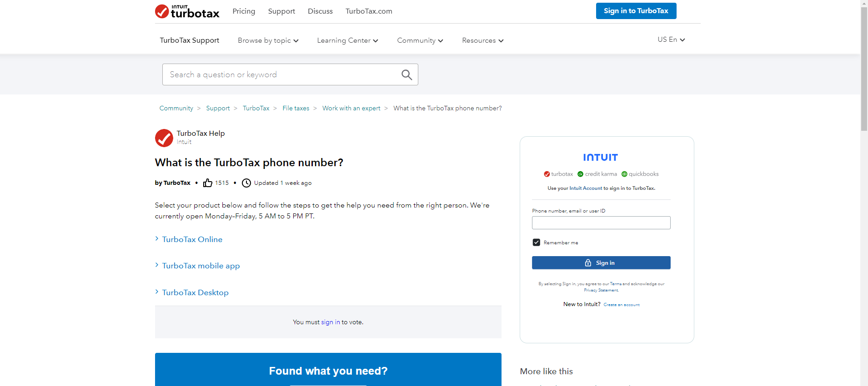Click the Create an account link

(622, 305)
